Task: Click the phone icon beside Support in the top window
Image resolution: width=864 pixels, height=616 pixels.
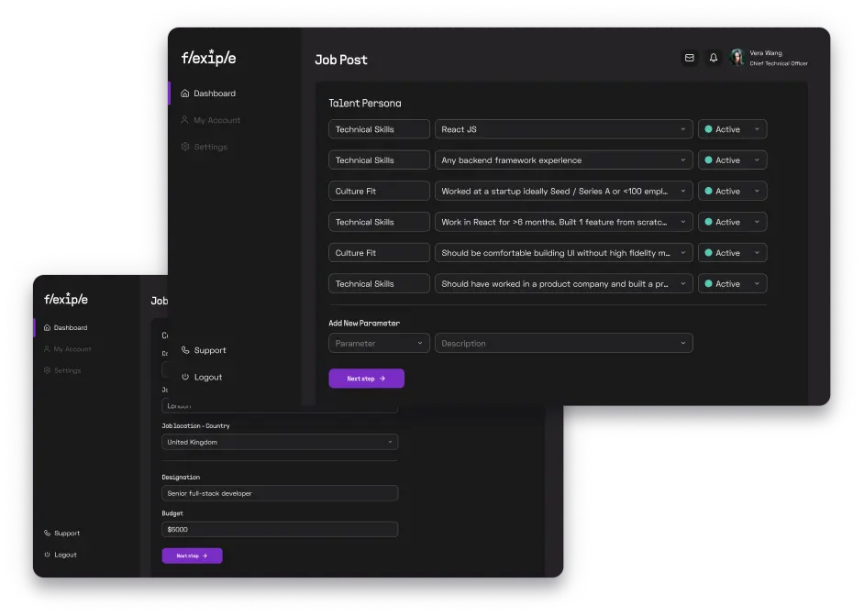Action: [185, 350]
